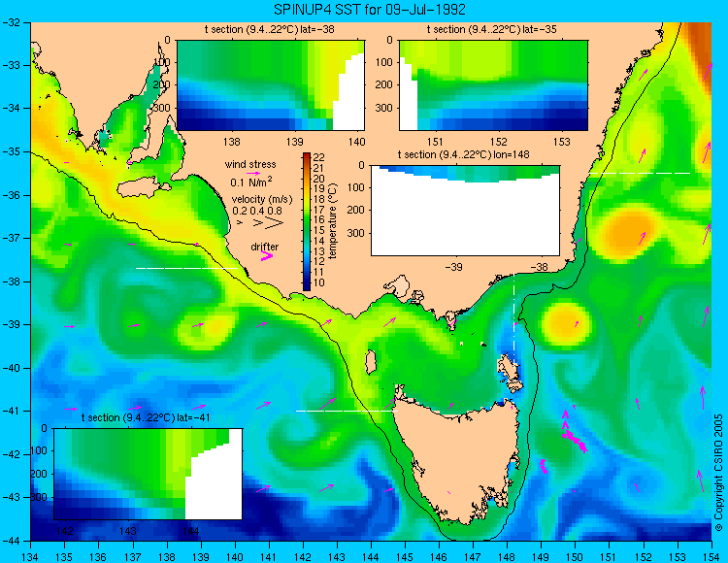Click the dark blue bottom of the temperature color bar
Viewport: 728px width, 563px height.
[x=307, y=284]
